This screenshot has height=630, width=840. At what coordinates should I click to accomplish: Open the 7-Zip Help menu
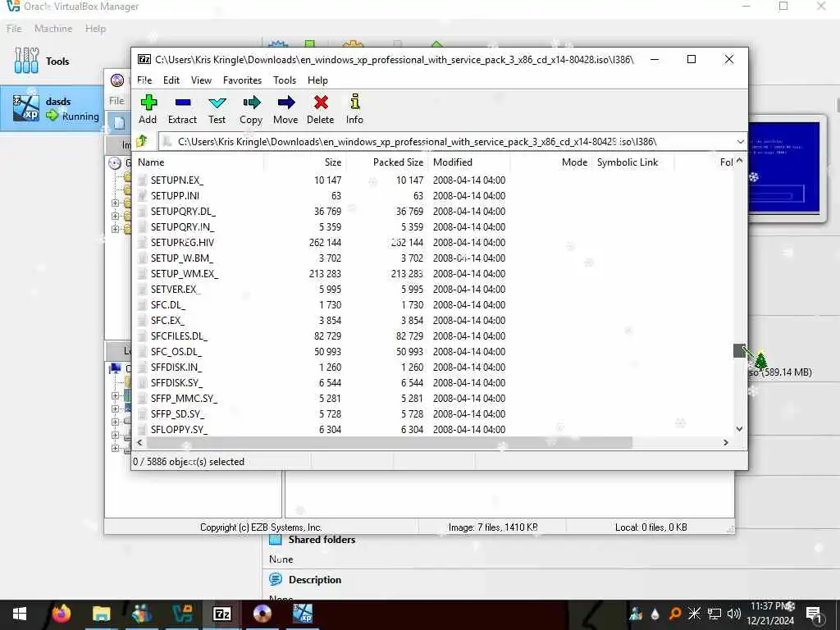(x=317, y=80)
